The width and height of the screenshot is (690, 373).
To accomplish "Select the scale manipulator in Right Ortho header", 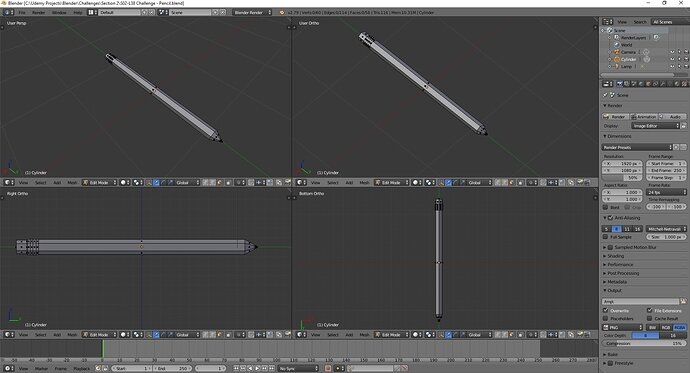I will [x=171, y=335].
